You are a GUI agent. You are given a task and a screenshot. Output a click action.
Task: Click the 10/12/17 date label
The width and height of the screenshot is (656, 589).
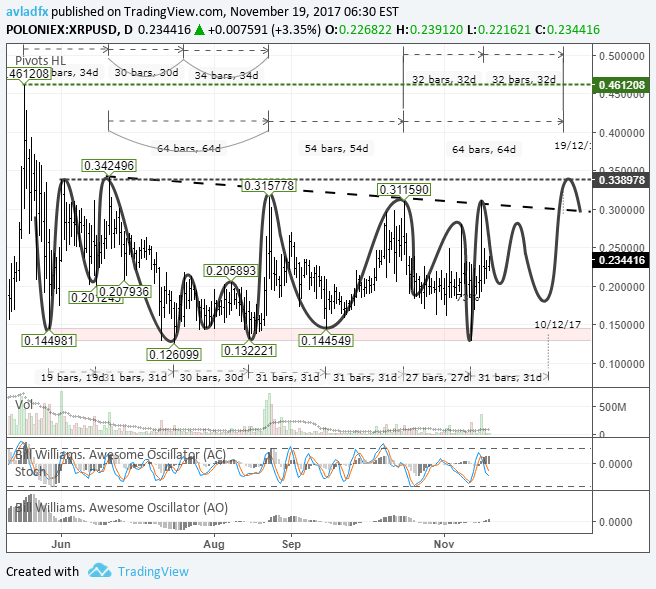point(558,324)
